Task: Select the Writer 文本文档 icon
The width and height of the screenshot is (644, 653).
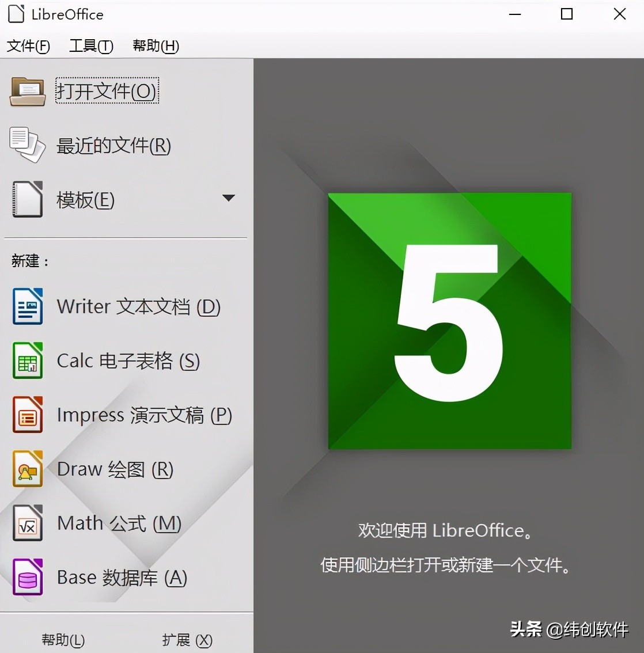Action: (26, 306)
